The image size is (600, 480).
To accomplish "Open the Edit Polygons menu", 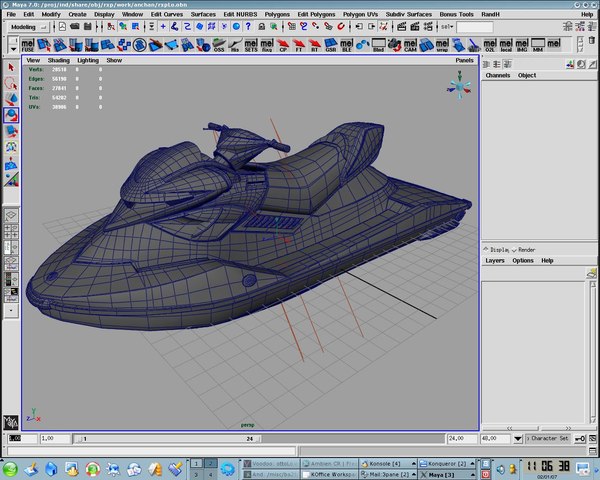I will point(316,14).
